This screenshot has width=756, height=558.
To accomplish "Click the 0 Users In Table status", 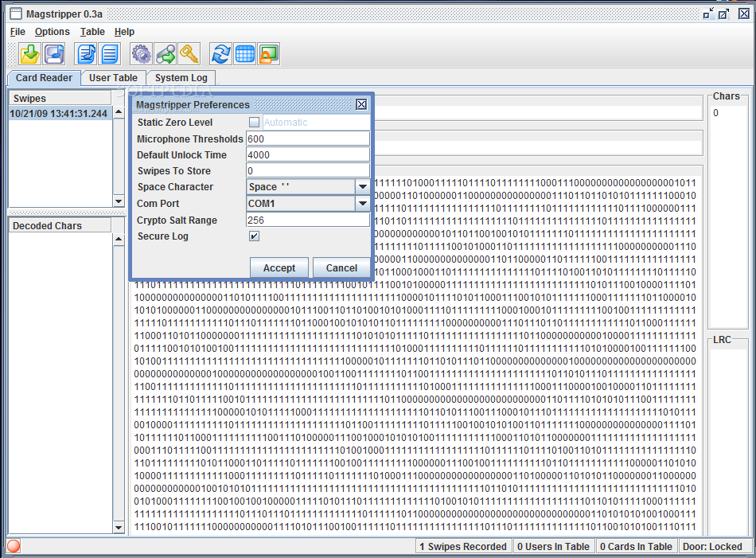I will [x=554, y=546].
